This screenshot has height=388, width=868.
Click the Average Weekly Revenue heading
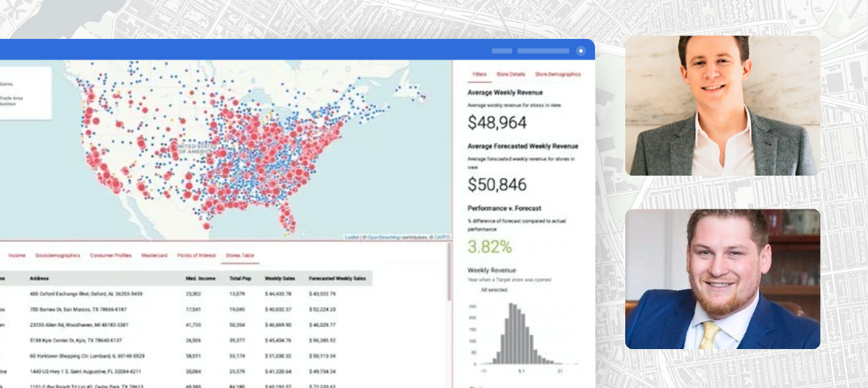(x=505, y=93)
